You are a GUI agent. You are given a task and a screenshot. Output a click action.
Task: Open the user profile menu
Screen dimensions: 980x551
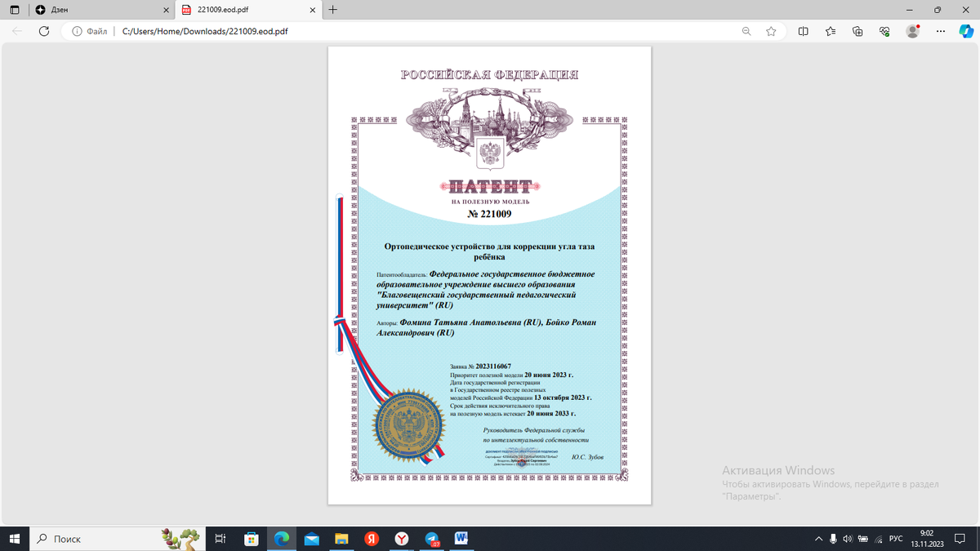[913, 31]
